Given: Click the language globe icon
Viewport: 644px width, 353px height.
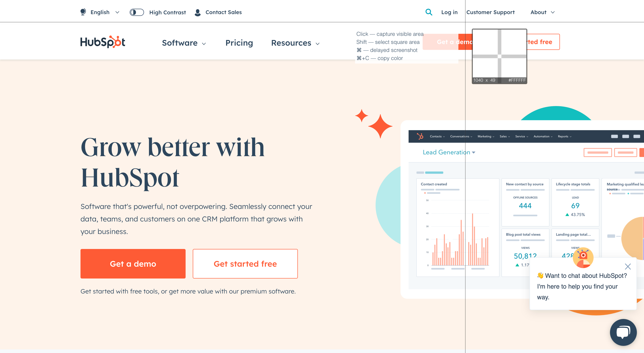Looking at the screenshot, I should point(83,12).
